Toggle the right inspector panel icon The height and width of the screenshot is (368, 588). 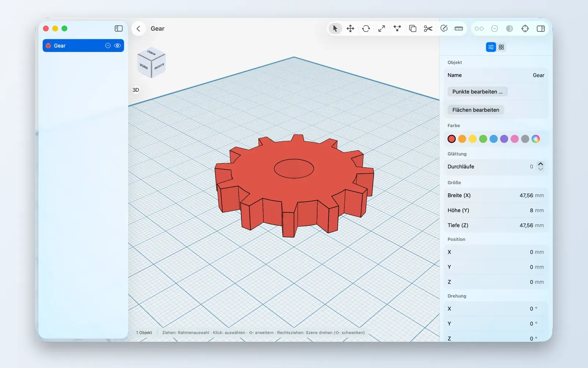tap(541, 28)
